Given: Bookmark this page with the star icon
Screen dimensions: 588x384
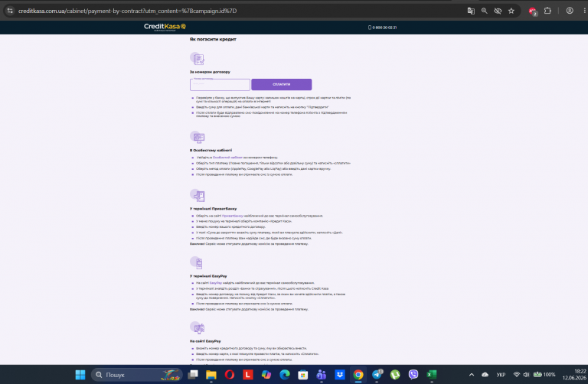Looking at the screenshot, I should coord(511,11).
